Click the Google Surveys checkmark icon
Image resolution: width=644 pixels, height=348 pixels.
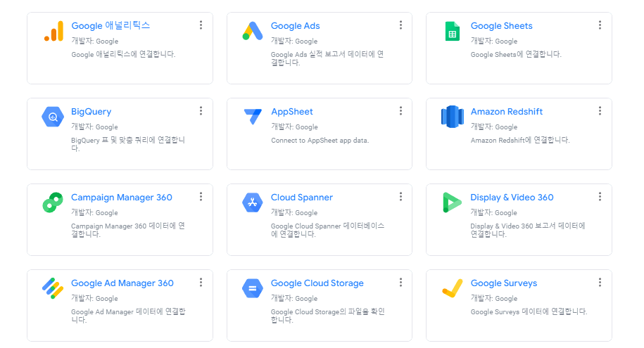click(452, 288)
